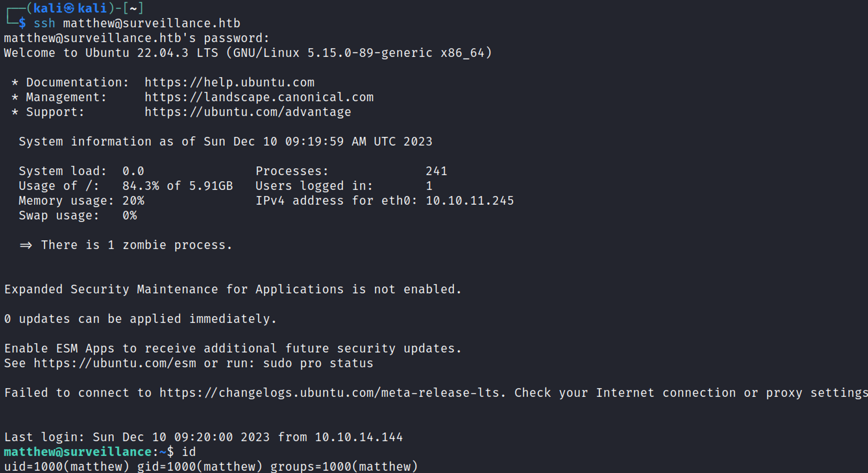Click the green matthew@surveillance shell prompt

pos(78,452)
